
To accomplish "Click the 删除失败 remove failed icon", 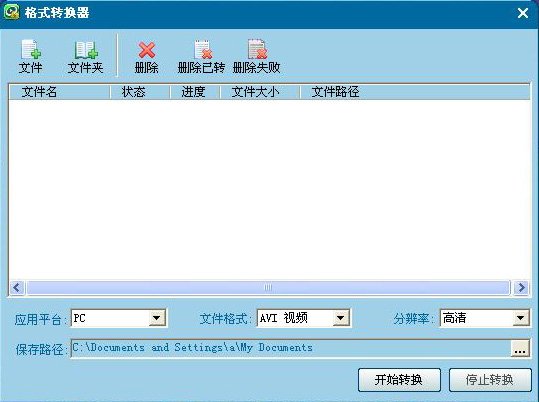I will point(257,49).
